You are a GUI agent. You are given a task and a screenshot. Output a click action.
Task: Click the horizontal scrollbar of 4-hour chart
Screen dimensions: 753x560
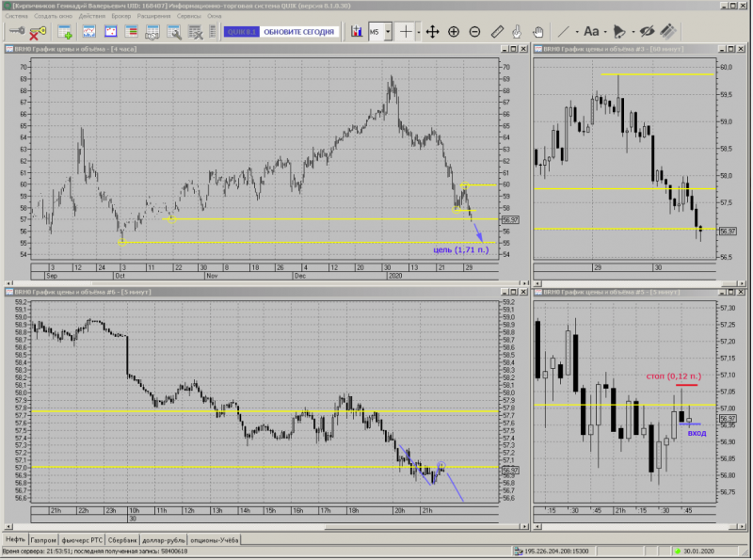click(264, 283)
